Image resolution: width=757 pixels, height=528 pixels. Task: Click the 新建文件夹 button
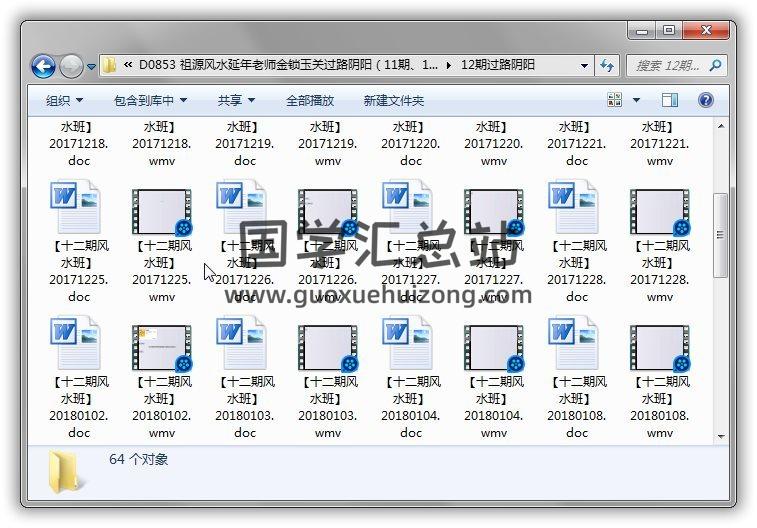pyautogui.click(x=393, y=100)
